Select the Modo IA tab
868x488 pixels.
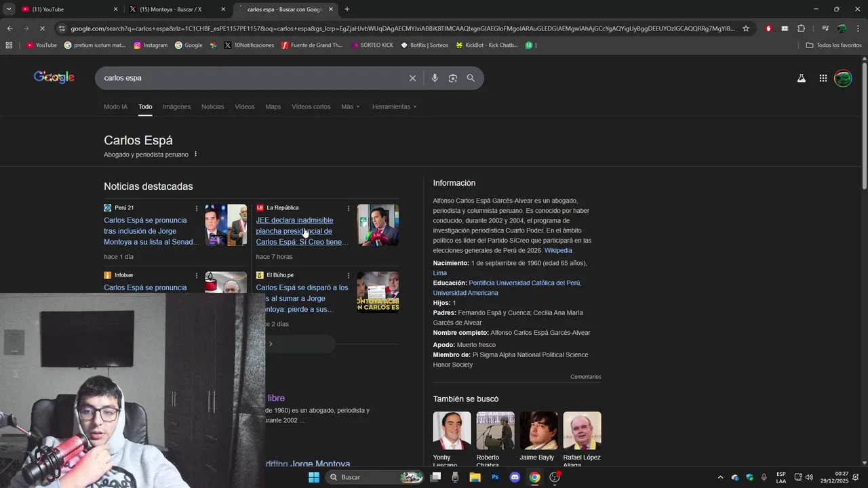[115, 107]
